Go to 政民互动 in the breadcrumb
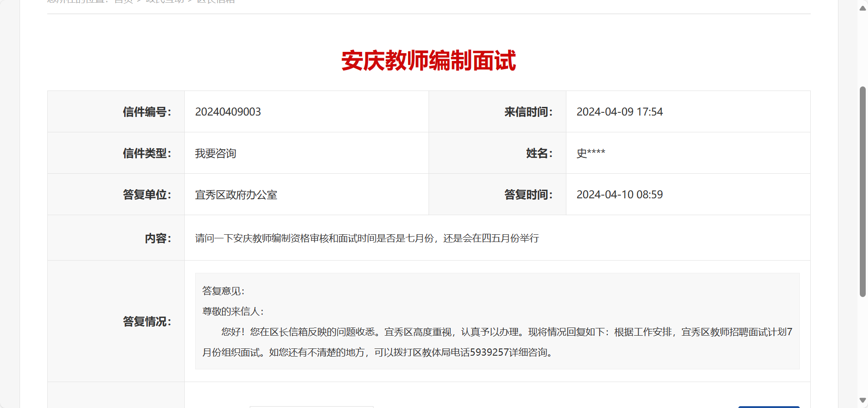Image resolution: width=868 pixels, height=408 pixels. click(x=165, y=2)
